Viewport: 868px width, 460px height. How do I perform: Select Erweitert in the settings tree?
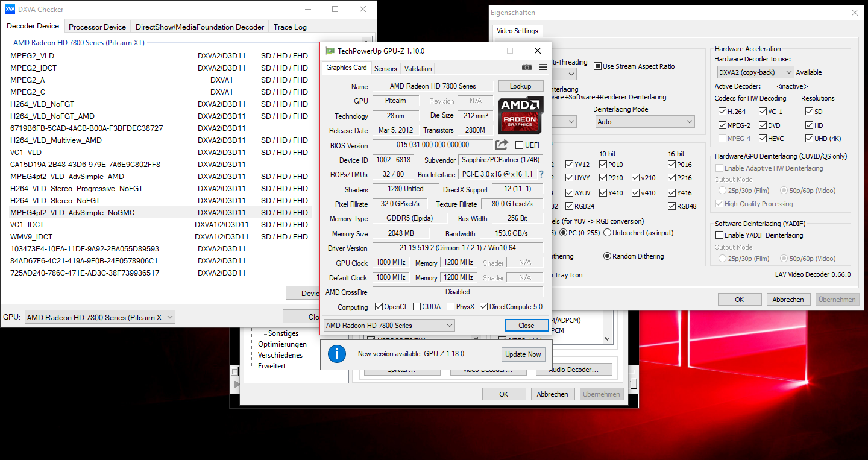pyautogui.click(x=272, y=366)
